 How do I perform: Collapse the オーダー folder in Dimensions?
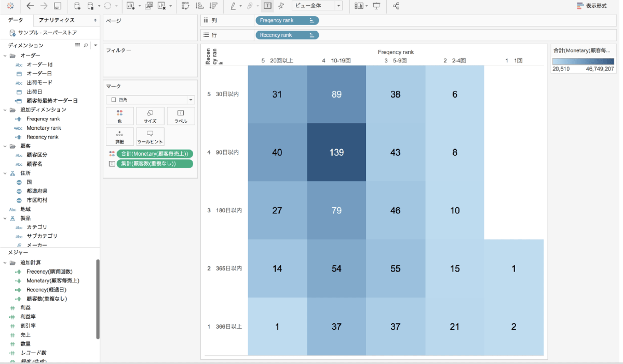pyautogui.click(x=5, y=56)
